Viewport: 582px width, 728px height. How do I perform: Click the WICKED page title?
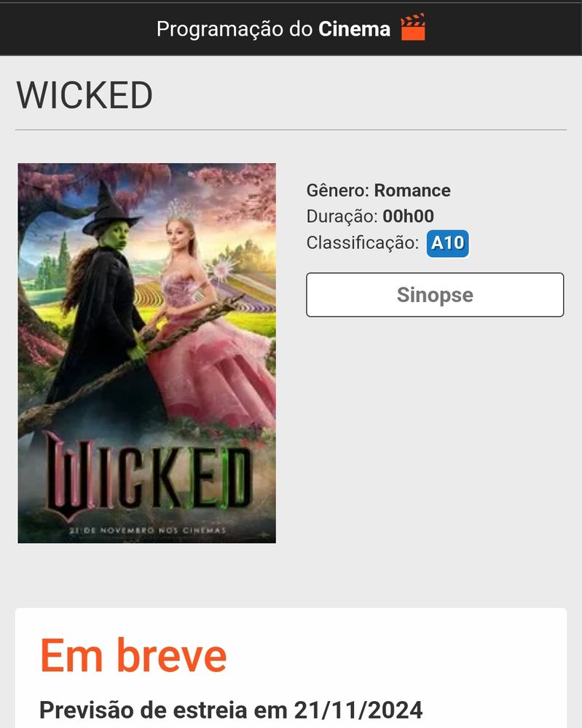(84, 95)
